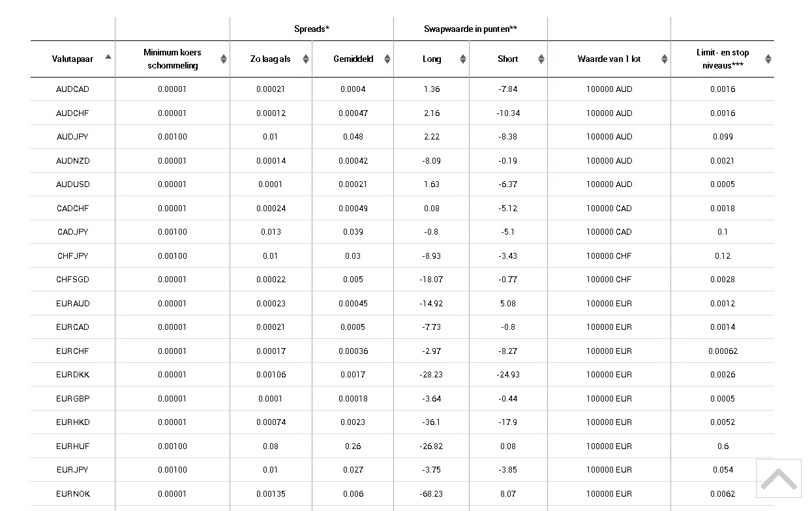
Task: Sort by Minimum koers schommeling arrows
Action: [x=224, y=59]
